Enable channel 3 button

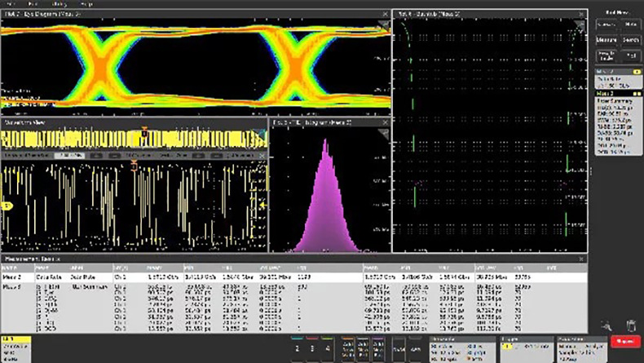pyautogui.click(x=312, y=347)
